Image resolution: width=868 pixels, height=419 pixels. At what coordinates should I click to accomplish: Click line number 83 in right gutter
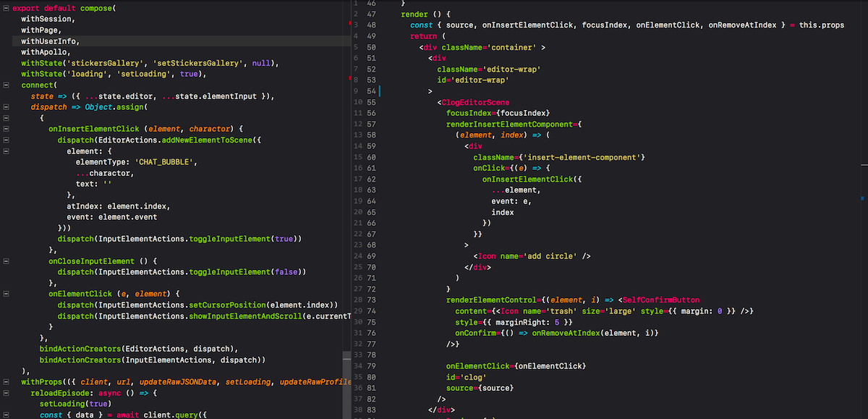coord(371,410)
